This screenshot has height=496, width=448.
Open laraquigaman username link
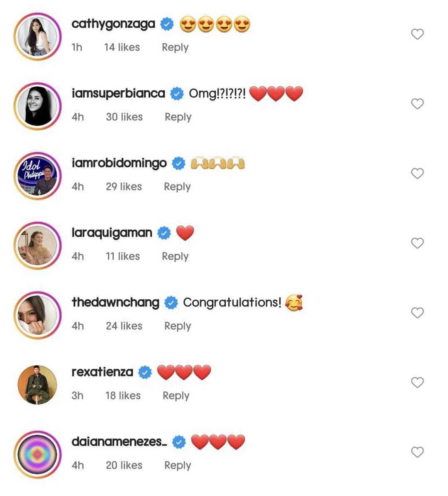[x=112, y=232]
